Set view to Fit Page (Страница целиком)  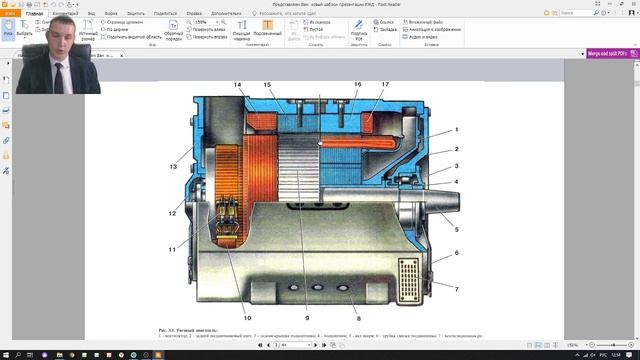pos(122,22)
